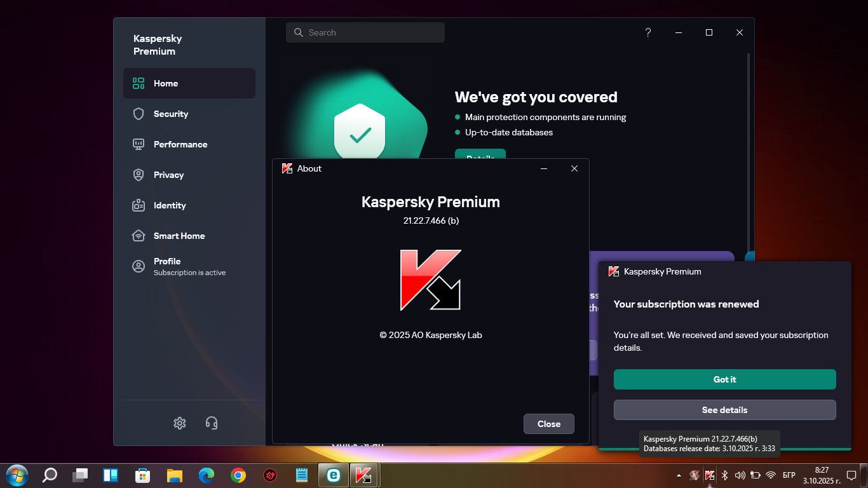Open the Identity section
This screenshot has width=868, height=488.
[169, 205]
